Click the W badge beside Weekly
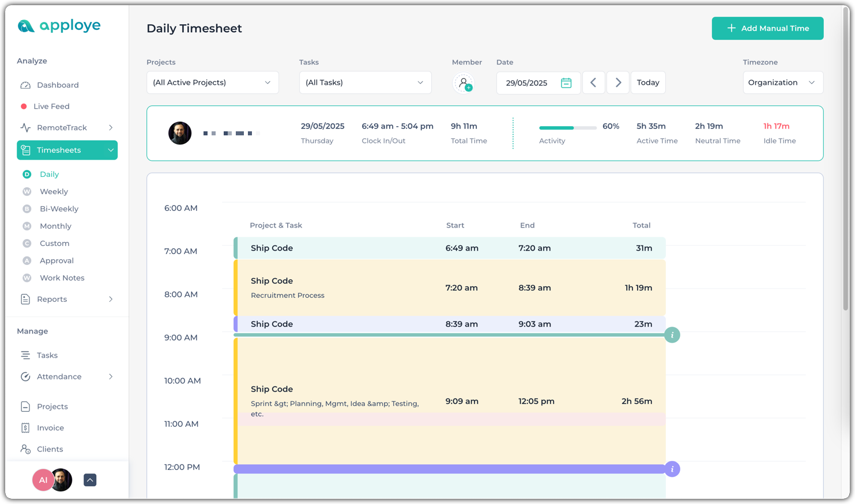 tap(27, 192)
